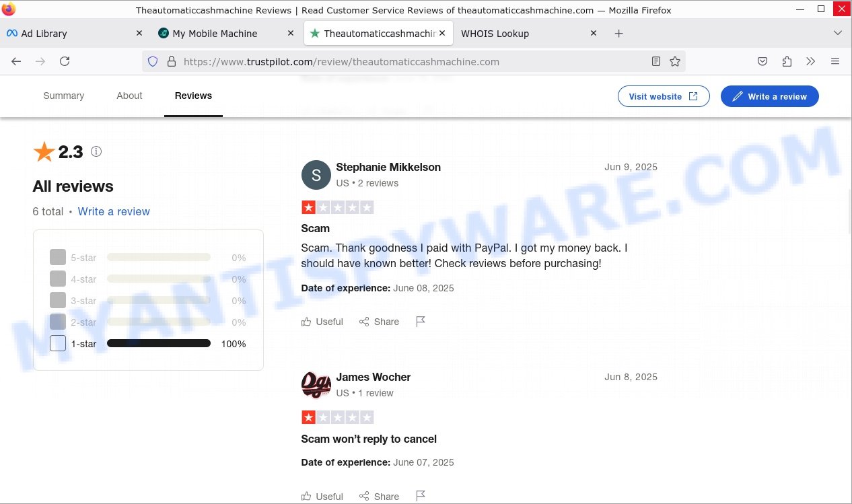This screenshot has width=852, height=504.
Task: Open the shield tracking protection icon
Action: point(153,61)
